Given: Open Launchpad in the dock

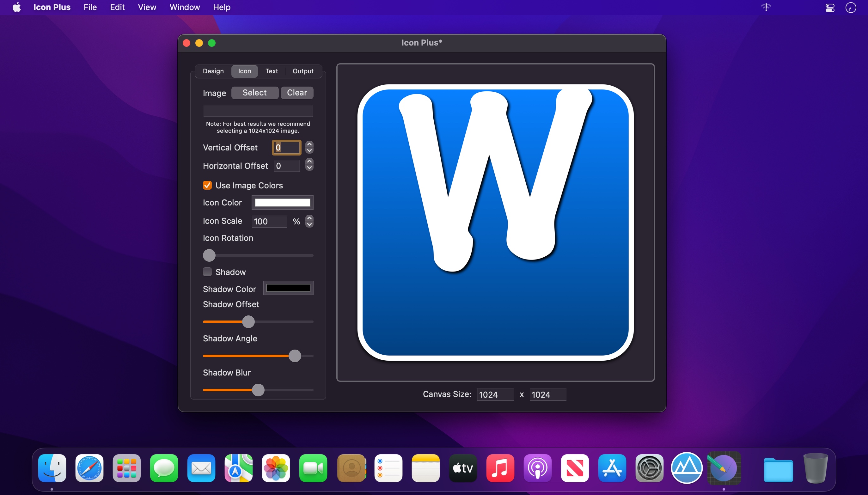Looking at the screenshot, I should [x=127, y=468].
